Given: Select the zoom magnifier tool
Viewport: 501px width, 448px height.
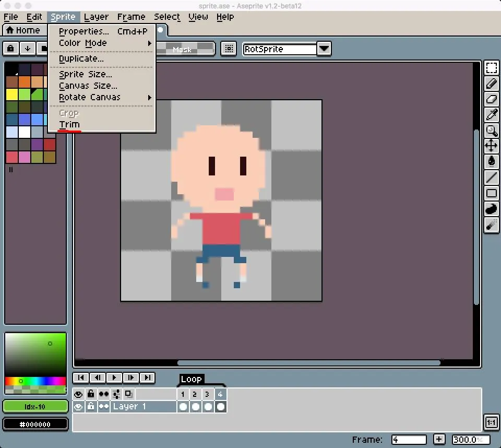Looking at the screenshot, I should click(x=492, y=130).
